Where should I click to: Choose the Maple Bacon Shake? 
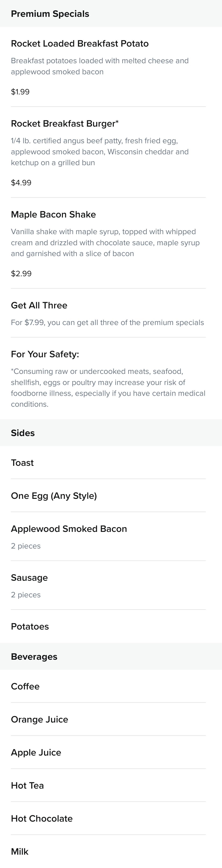coord(108,243)
